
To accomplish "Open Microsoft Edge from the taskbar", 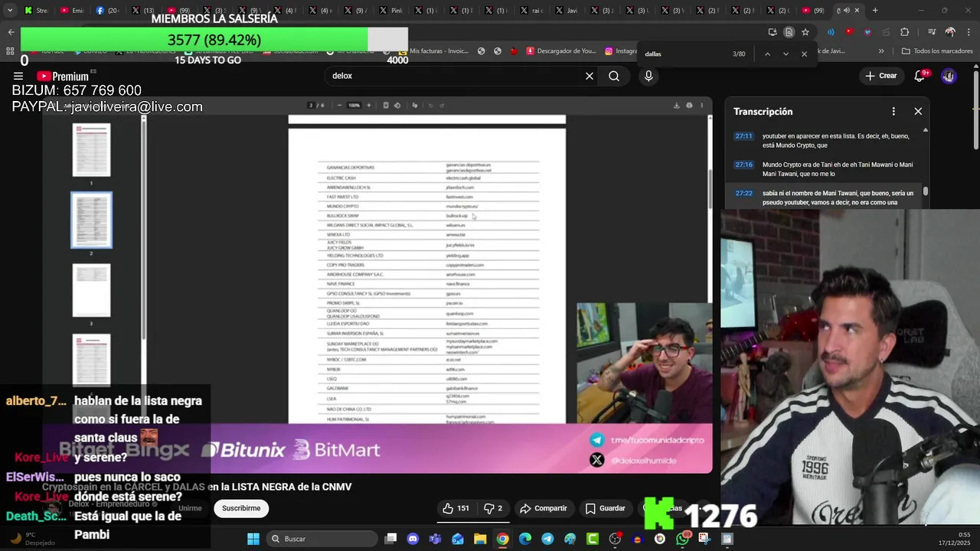I will [525, 539].
